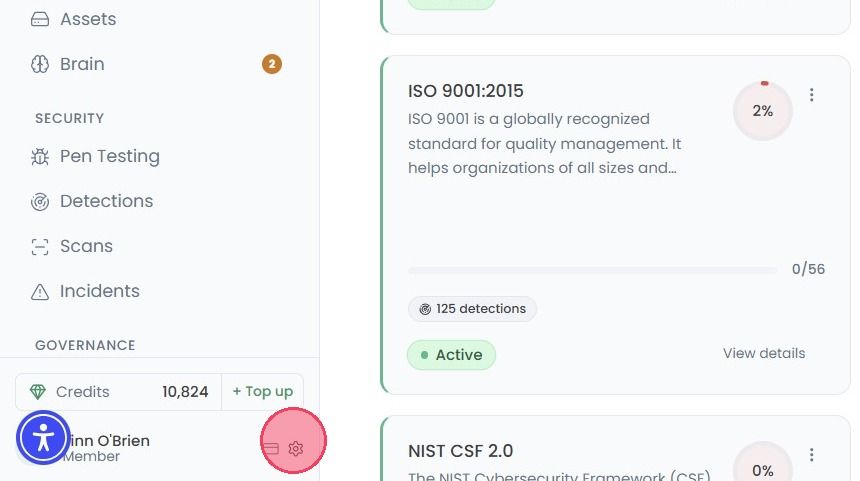
Task: Click the Brain notification badge 2
Action: 271,64
